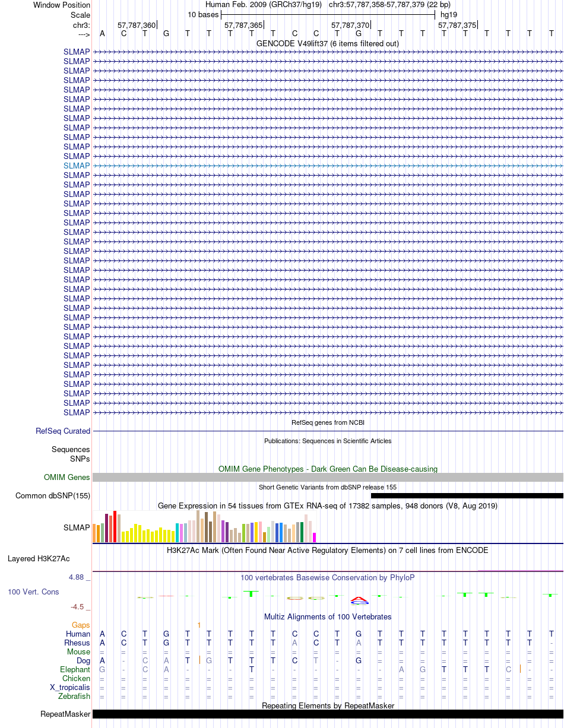Click the Rhesus species label

[77, 643]
